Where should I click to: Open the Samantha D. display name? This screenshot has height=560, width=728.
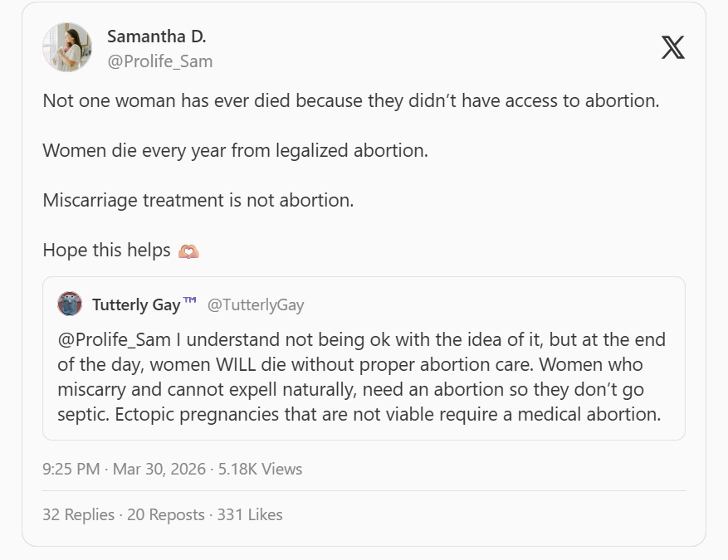pyautogui.click(x=156, y=37)
